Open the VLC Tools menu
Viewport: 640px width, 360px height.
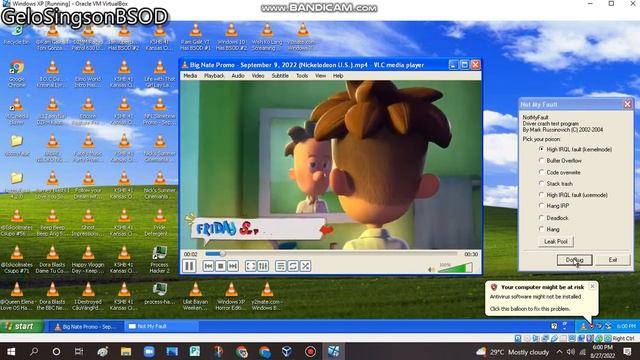click(302, 76)
